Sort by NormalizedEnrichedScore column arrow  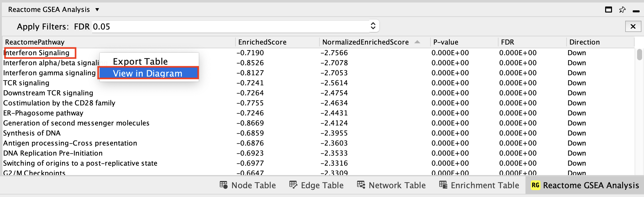417,42
